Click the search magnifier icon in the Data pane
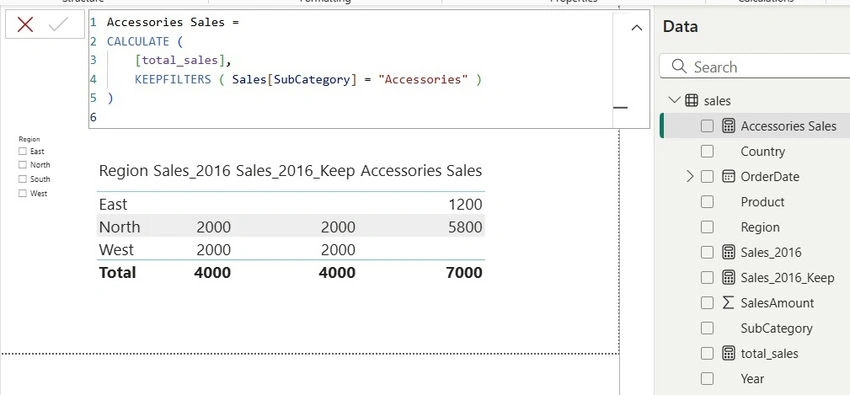The height and width of the screenshot is (395, 850). click(679, 67)
